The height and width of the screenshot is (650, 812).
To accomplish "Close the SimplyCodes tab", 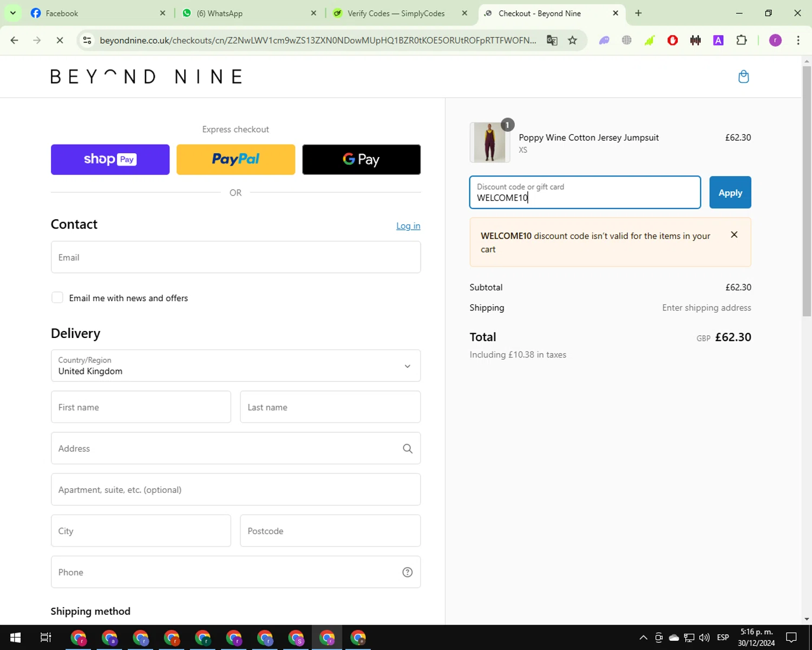I will (464, 13).
